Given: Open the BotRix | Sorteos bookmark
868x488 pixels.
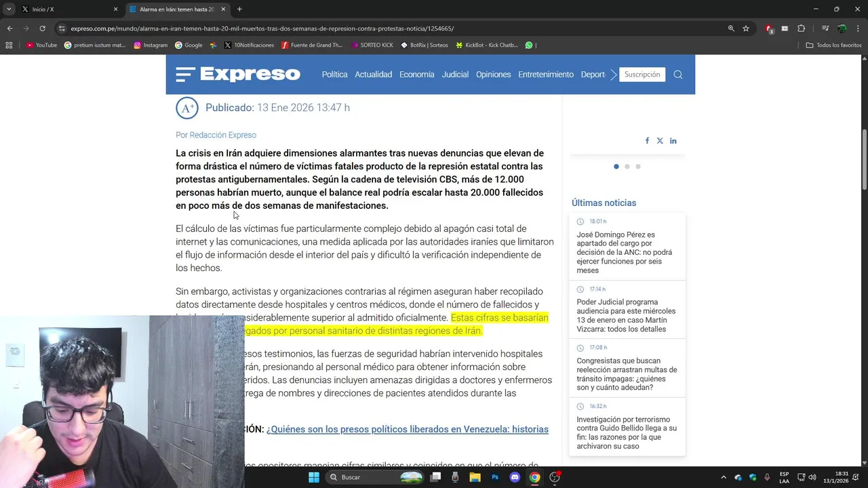Looking at the screenshot, I should point(425,45).
